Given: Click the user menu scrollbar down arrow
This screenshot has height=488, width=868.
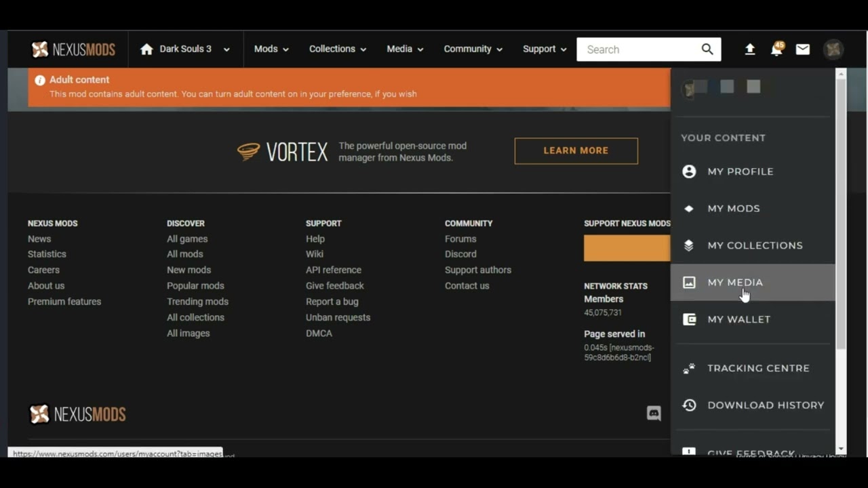Looking at the screenshot, I should [x=841, y=449].
